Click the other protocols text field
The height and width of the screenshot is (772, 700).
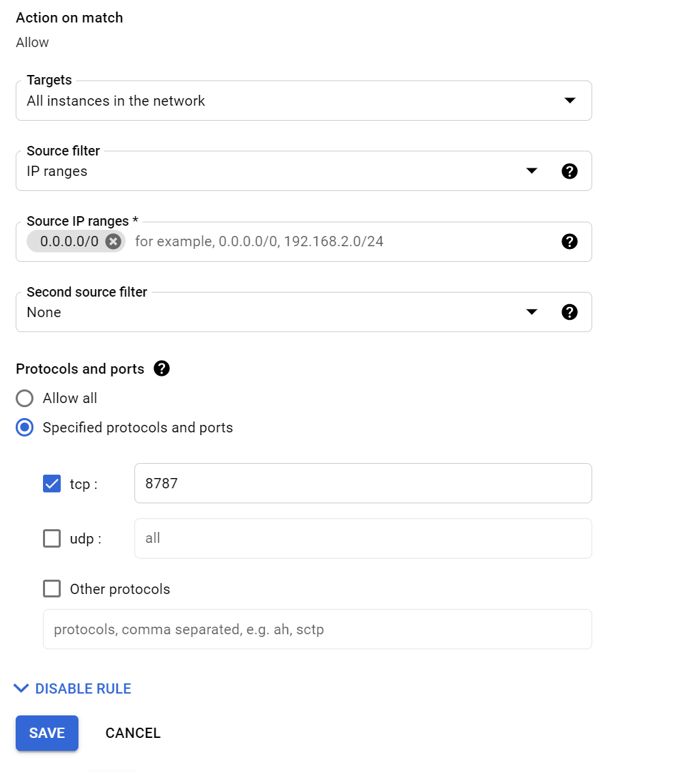(317, 629)
